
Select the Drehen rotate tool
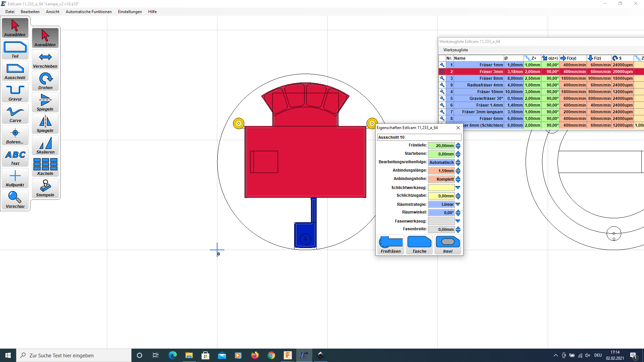pyautogui.click(x=45, y=81)
